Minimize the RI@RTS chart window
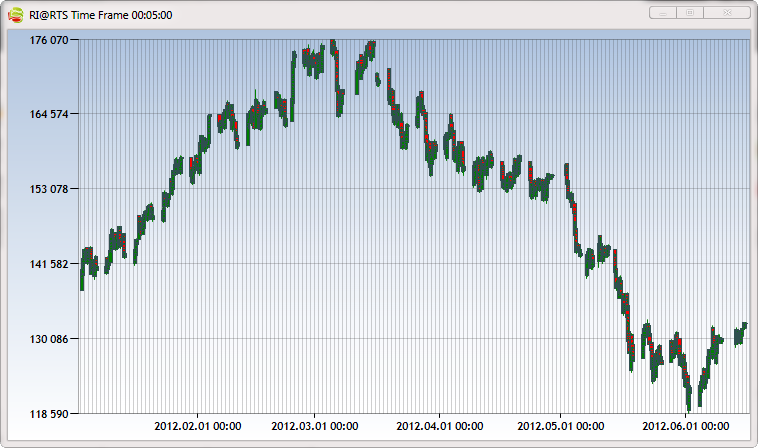Screen dimensions: 758x448 point(664,13)
